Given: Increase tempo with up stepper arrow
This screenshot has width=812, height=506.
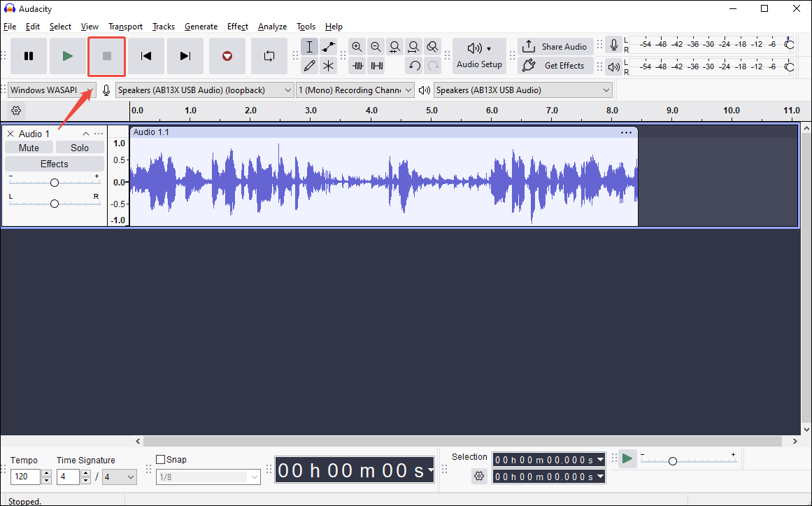Looking at the screenshot, I should pyautogui.click(x=47, y=473).
